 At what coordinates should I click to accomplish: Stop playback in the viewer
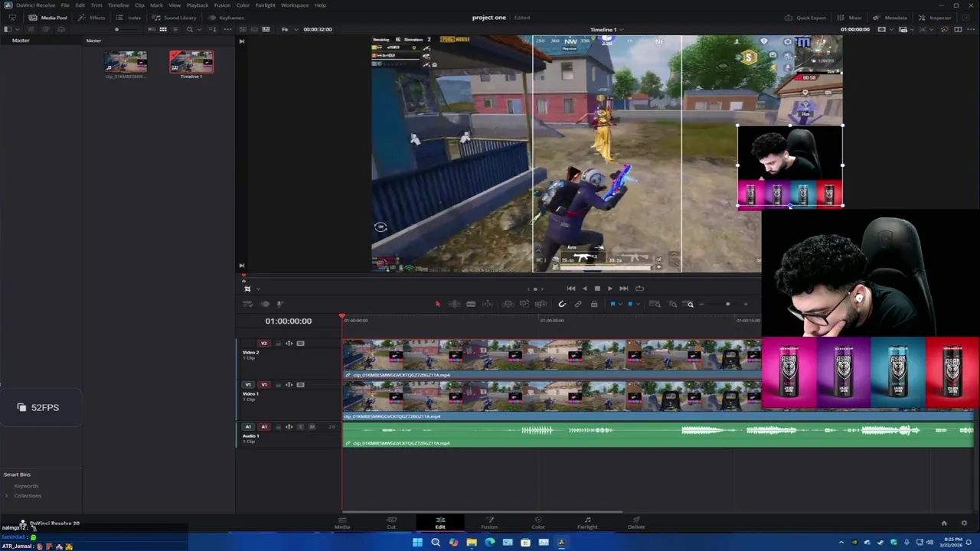click(597, 289)
